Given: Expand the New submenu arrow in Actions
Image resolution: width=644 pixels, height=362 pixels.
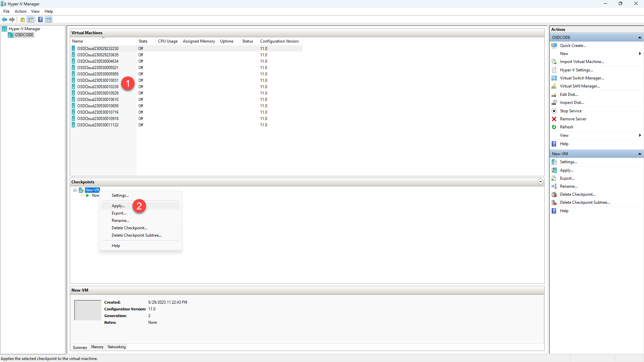Looking at the screenshot, I should [x=640, y=54].
